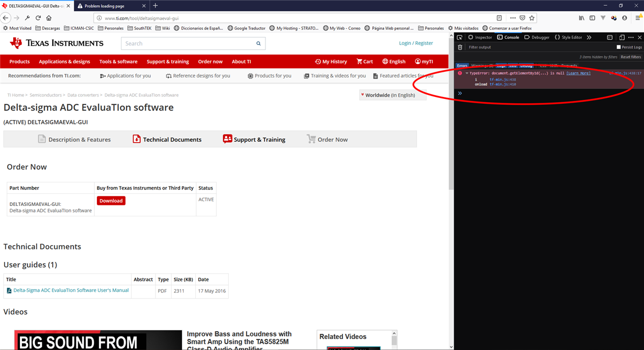Toggle the Requests console filter

[569, 65]
